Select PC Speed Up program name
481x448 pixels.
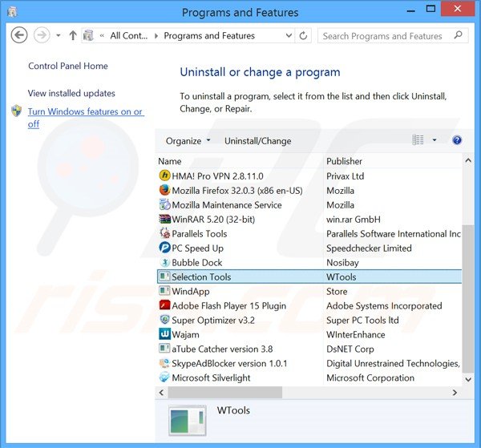click(x=197, y=248)
